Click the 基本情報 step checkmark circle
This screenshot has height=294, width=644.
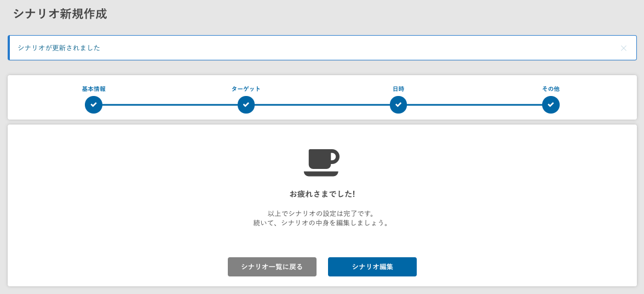94,105
